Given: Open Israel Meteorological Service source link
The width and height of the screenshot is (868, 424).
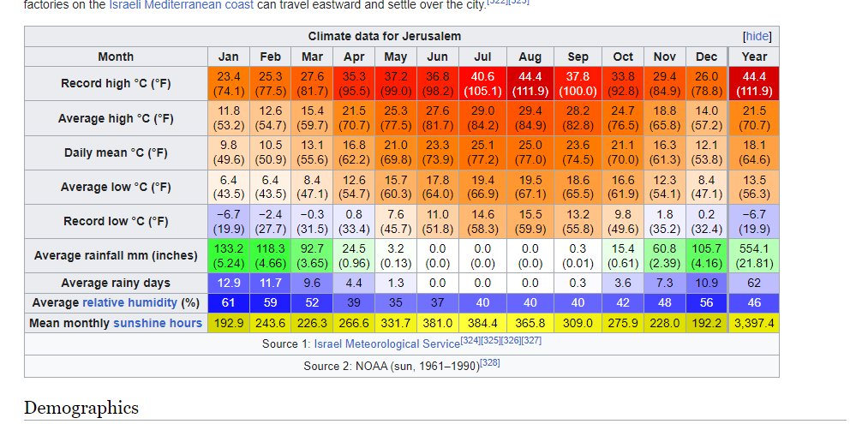Looking at the screenshot, I should (386, 343).
